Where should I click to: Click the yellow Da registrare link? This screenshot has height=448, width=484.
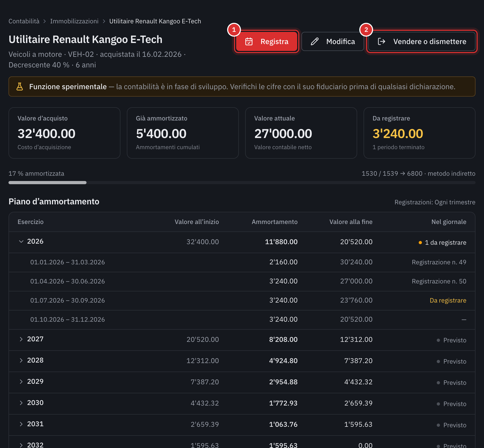(448, 300)
